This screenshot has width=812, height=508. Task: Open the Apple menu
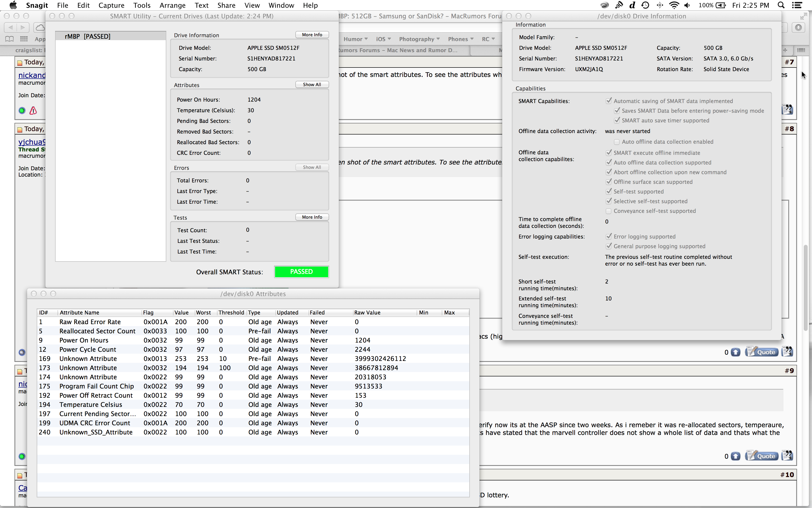[x=13, y=5]
